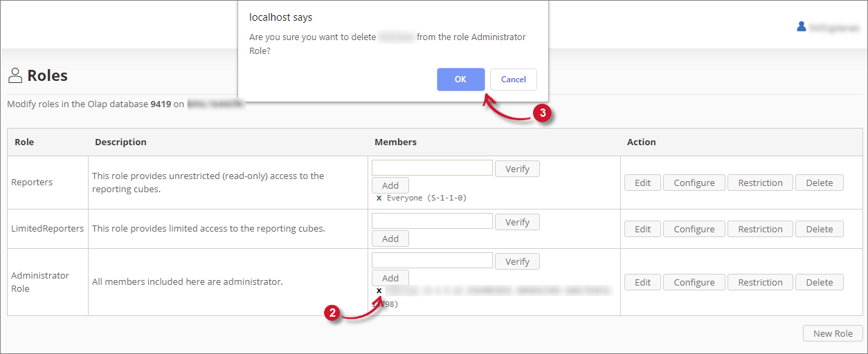The height and width of the screenshot is (354, 868).
Task: Open Restriction for Administrator Role
Action: point(760,282)
